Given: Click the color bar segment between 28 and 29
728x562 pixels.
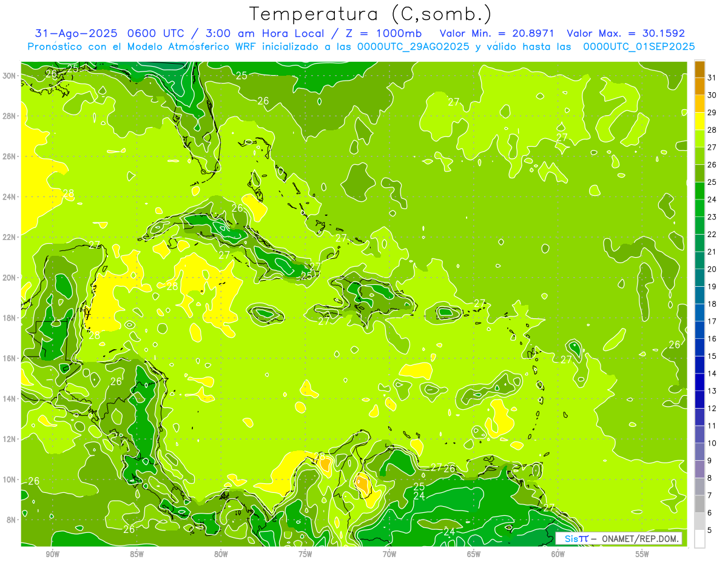Looking at the screenshot, I should coord(699,121).
